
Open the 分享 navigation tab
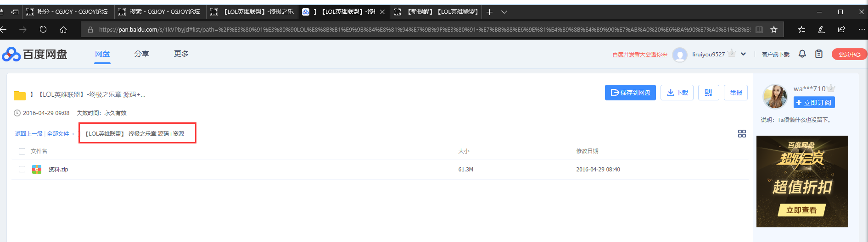(142, 54)
